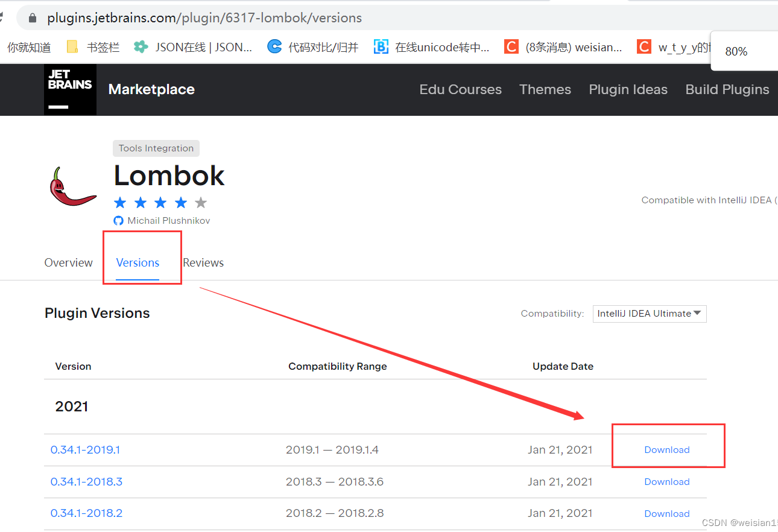Open version 0.34.1-2018.3 link
This screenshot has height=532, width=778.
click(x=86, y=482)
